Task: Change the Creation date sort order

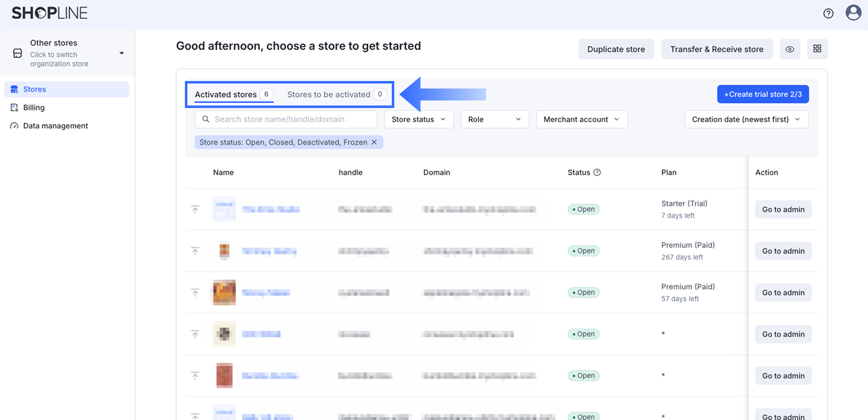Action: pos(746,119)
